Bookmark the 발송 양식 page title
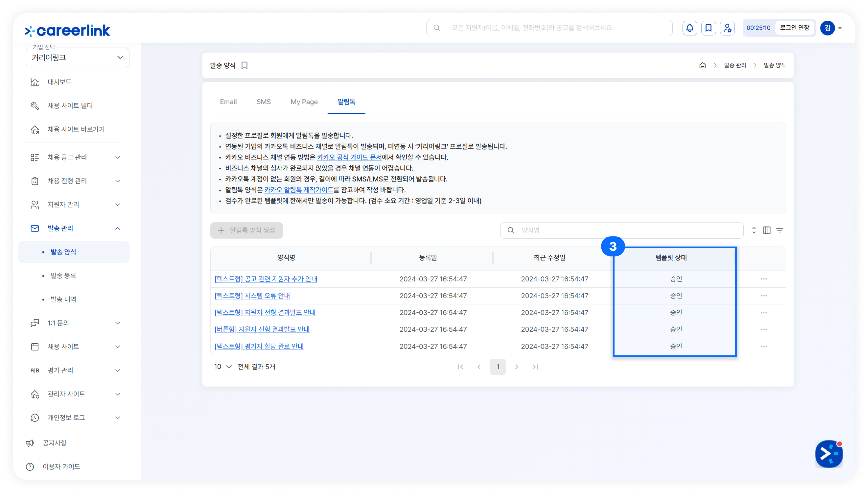The width and height of the screenshot is (868, 493). click(244, 65)
